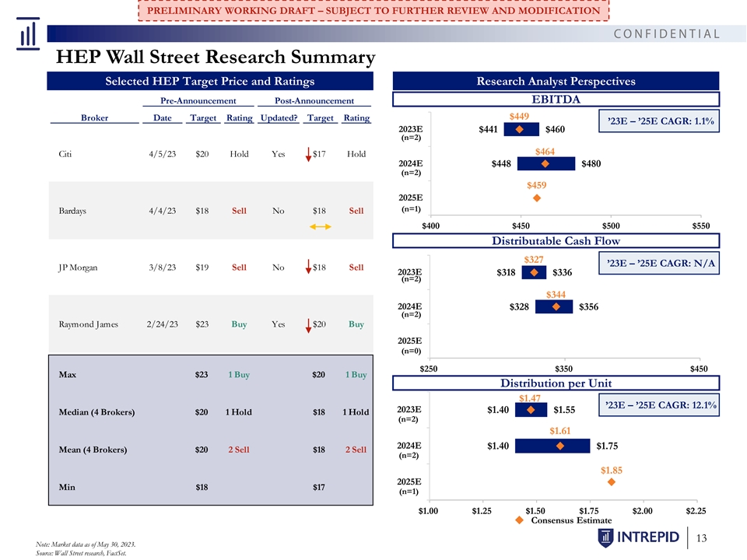The image size is (747, 560).
Task: Click the red down arrow beside Citi's $17 target
Action: [308, 154]
